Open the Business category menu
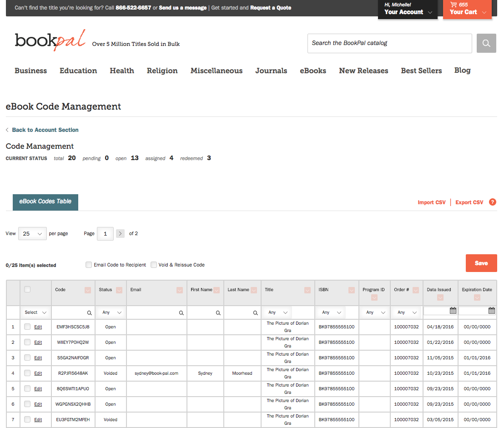The image size is (504, 428). click(31, 70)
